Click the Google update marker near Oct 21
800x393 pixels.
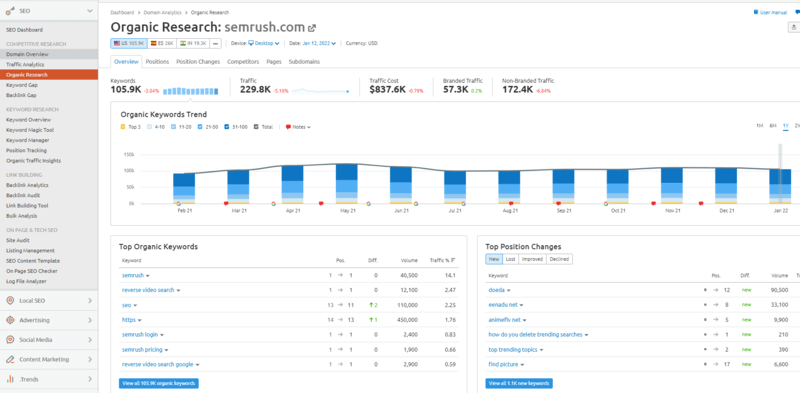(x=606, y=203)
